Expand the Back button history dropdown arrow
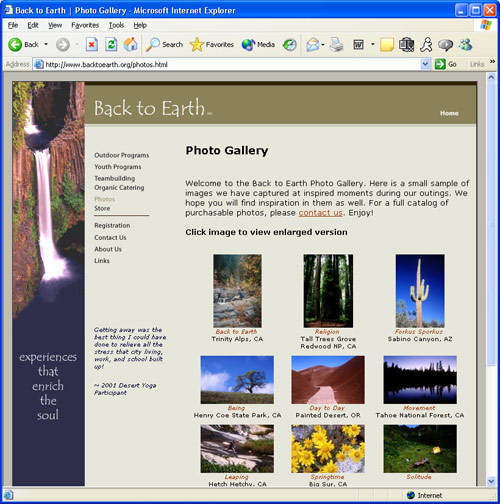The width and height of the screenshot is (500, 504). (46, 44)
